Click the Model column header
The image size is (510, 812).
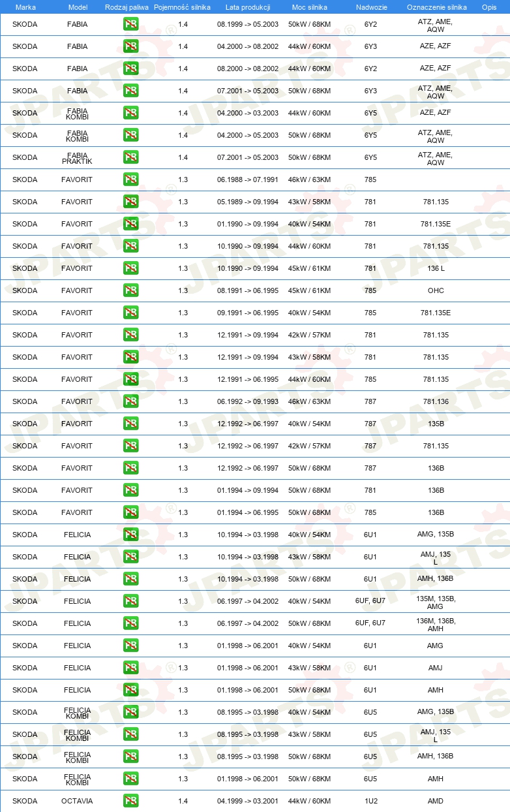coord(78,7)
